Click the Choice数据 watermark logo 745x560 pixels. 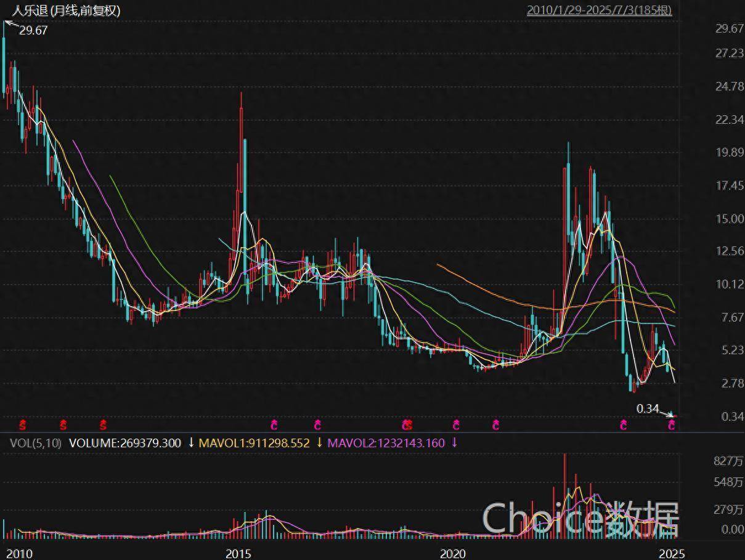tap(580, 518)
